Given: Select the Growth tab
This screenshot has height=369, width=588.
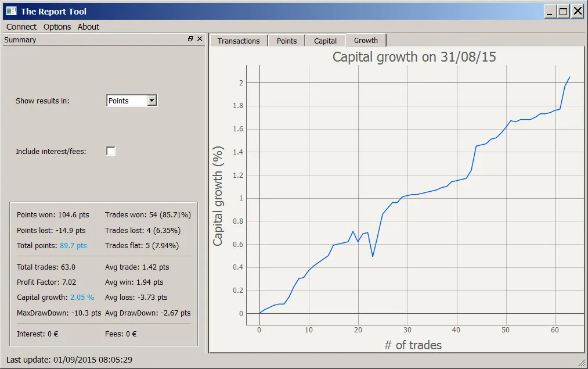Looking at the screenshot, I should point(366,40).
